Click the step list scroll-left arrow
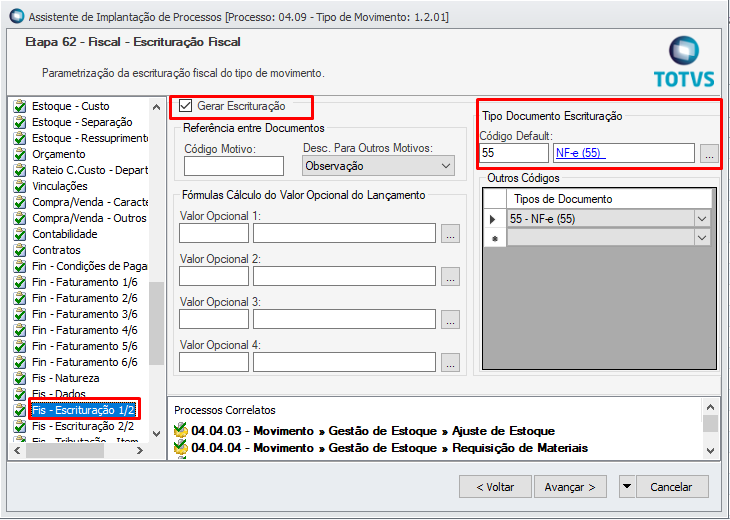The width and height of the screenshot is (730, 520). click(18, 450)
